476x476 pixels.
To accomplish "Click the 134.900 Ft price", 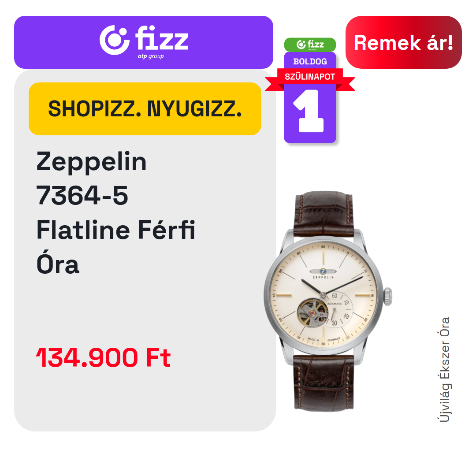I will point(104,357).
